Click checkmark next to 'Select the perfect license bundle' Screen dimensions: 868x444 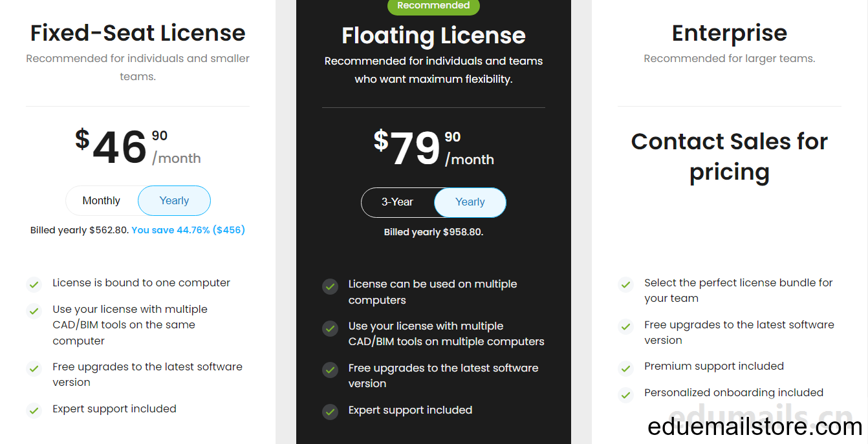625,284
